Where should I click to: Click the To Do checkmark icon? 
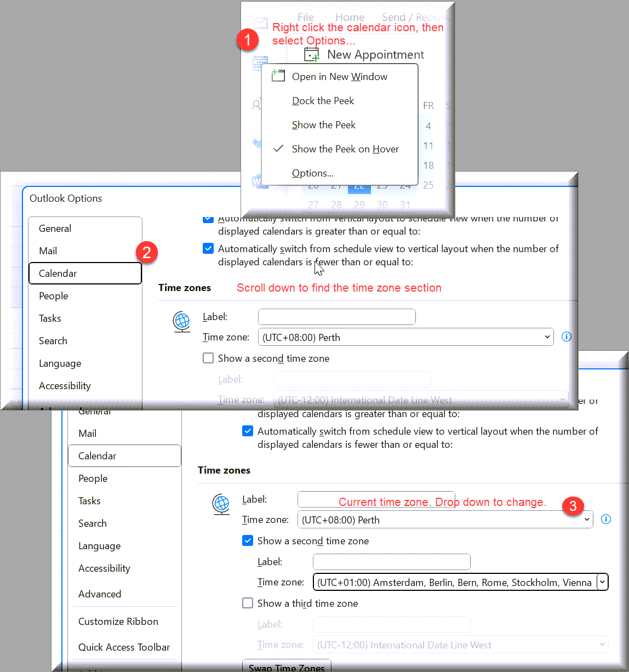[256, 144]
